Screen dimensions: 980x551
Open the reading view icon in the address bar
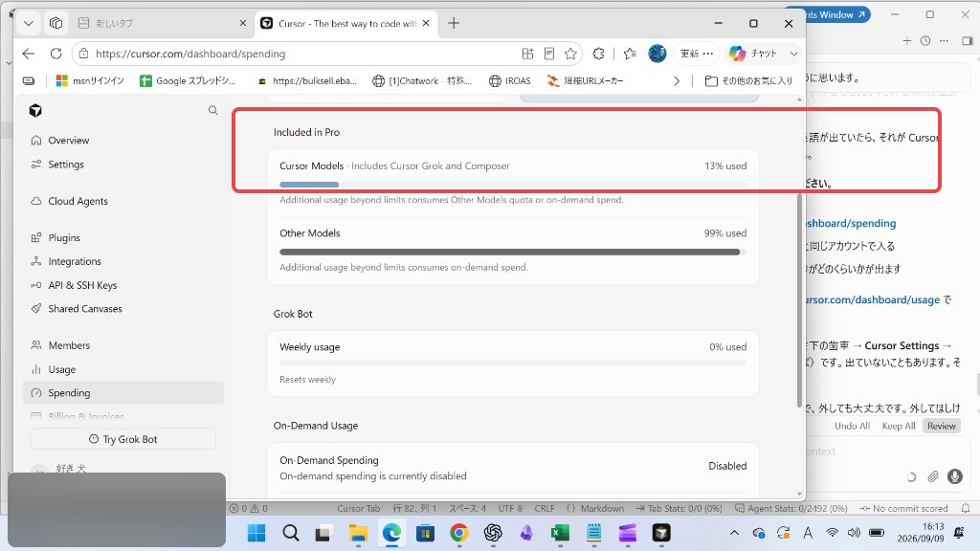549,54
